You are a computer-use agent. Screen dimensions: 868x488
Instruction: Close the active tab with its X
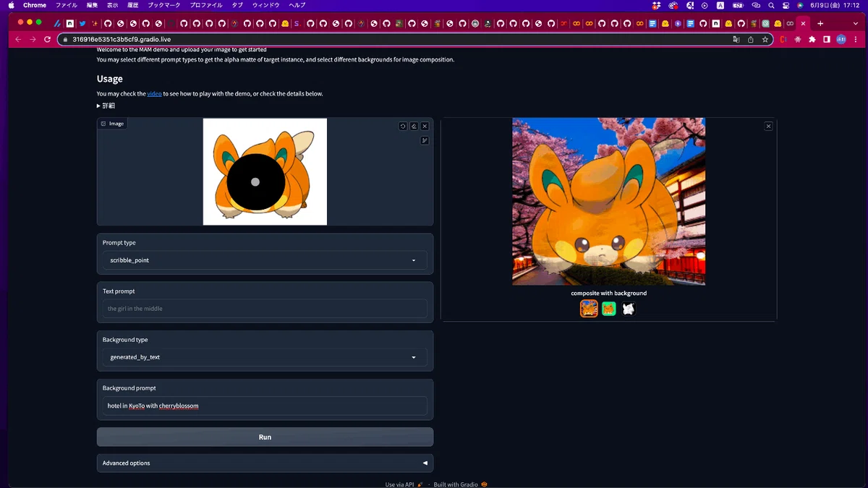click(x=803, y=23)
